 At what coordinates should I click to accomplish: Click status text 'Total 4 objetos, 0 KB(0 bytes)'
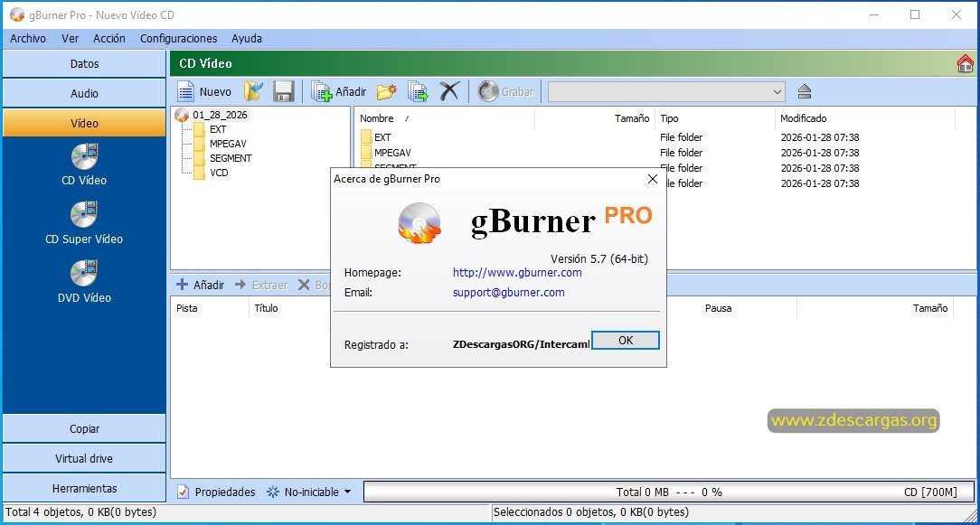pos(80,512)
